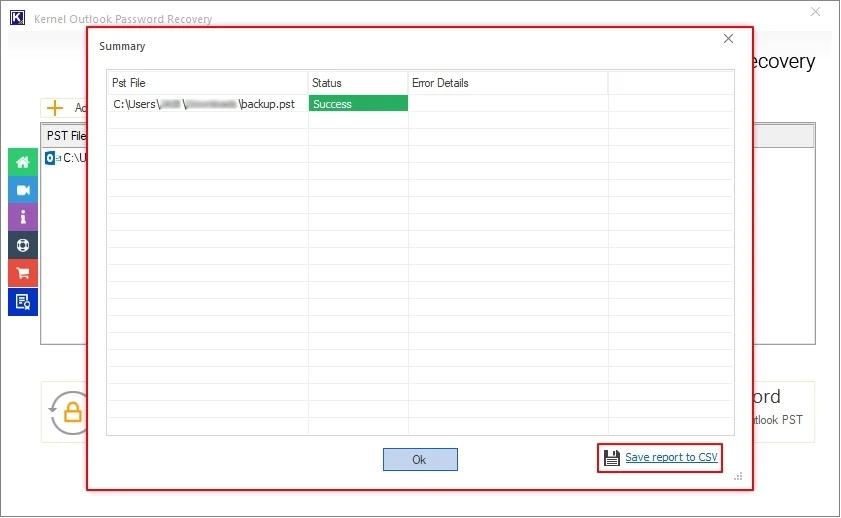Open the support lifebuoy sidebar icon
841x518 pixels.
(x=23, y=246)
